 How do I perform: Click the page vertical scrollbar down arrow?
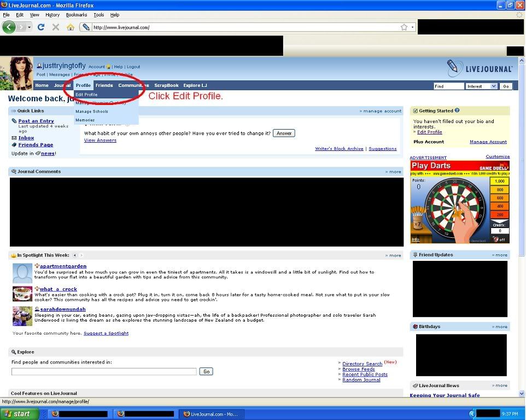[521, 394]
